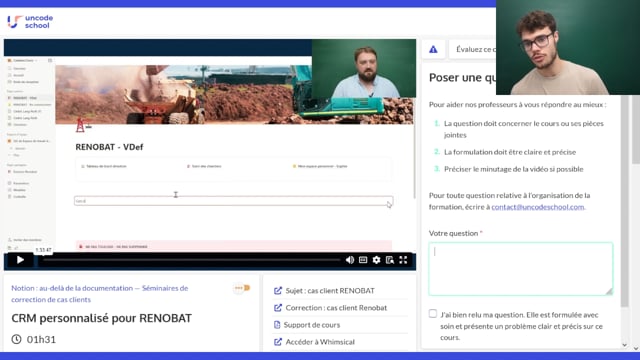This screenshot has width=640, height=360.
Task: Open the video transcript search icon
Action: [390, 260]
